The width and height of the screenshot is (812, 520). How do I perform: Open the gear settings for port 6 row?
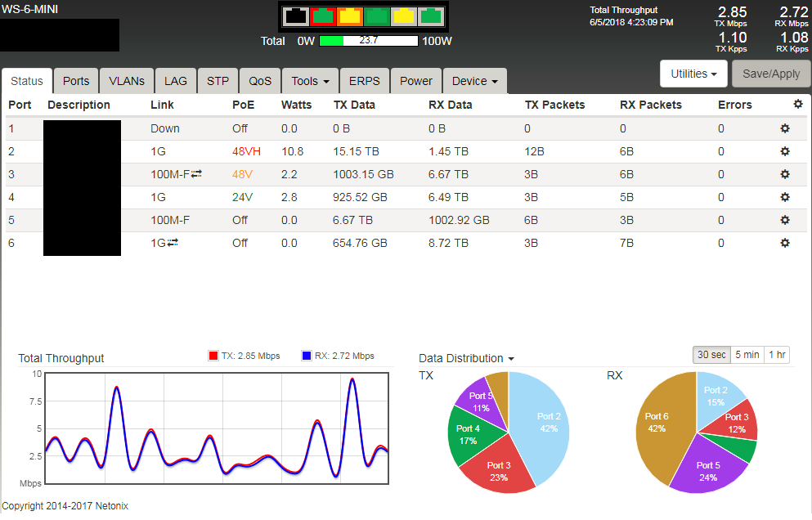click(785, 243)
